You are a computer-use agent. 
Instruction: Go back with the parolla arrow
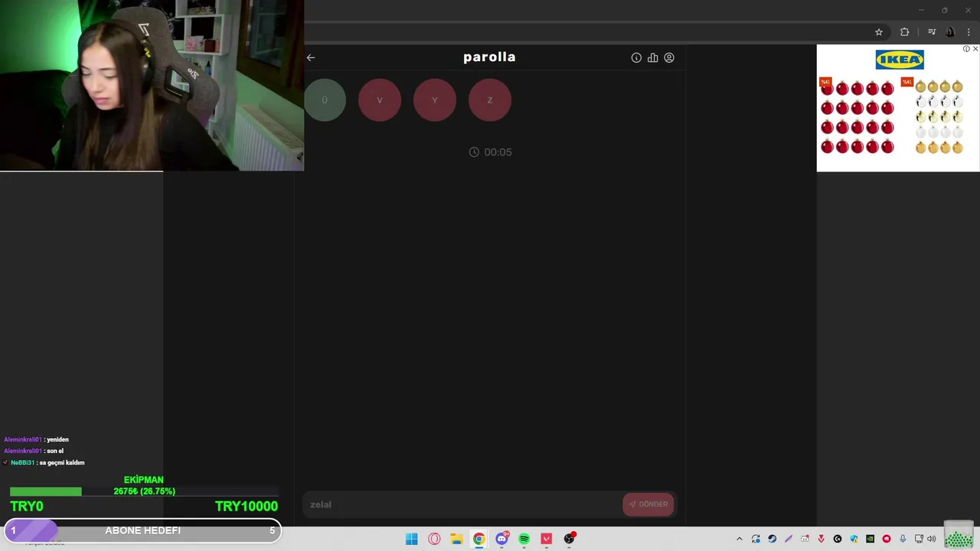click(x=310, y=57)
